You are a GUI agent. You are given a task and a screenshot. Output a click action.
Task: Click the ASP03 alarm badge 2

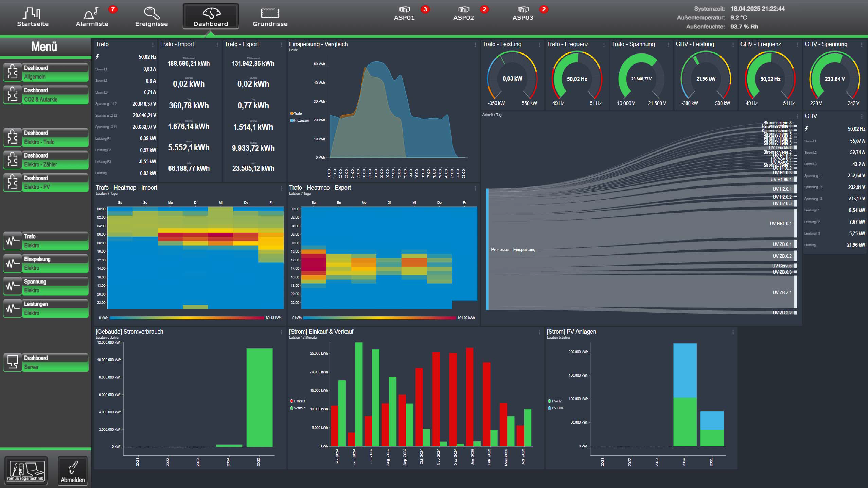coord(543,9)
